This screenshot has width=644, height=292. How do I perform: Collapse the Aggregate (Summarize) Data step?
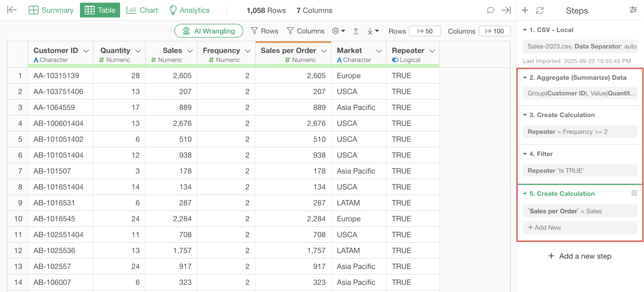[x=525, y=78]
